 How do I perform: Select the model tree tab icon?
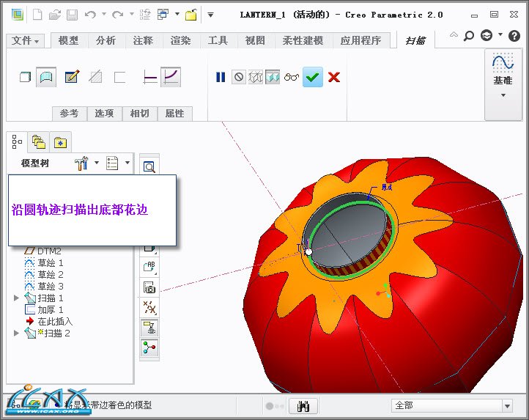(x=17, y=141)
